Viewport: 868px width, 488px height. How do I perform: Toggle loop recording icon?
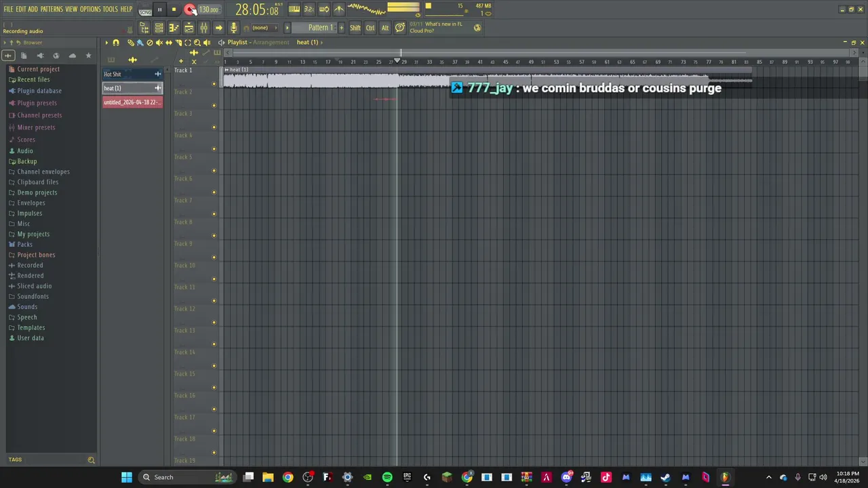324,9
